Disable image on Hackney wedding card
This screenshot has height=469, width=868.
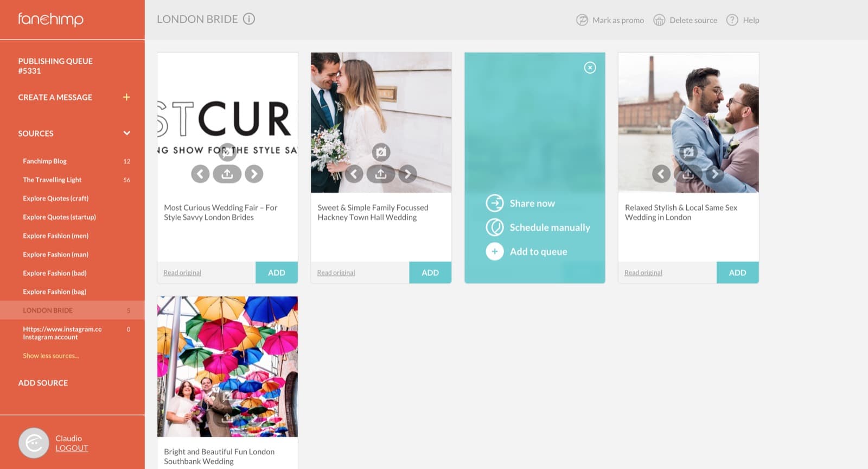pyautogui.click(x=381, y=152)
